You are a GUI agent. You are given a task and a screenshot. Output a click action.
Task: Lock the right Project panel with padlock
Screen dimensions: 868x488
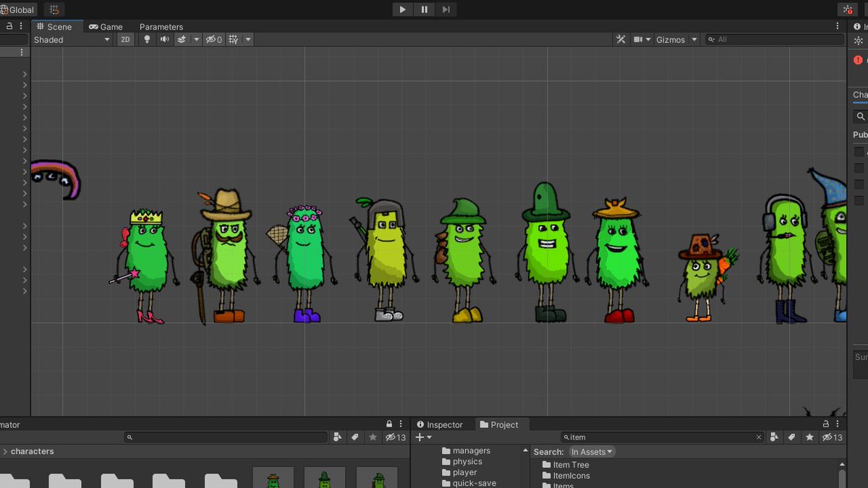(826, 424)
